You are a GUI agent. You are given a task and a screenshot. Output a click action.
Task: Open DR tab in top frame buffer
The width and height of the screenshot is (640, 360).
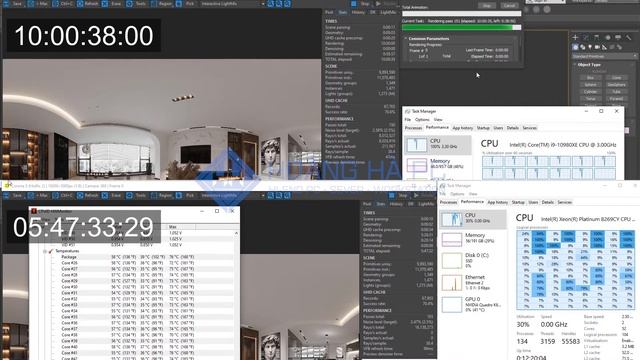(x=373, y=13)
